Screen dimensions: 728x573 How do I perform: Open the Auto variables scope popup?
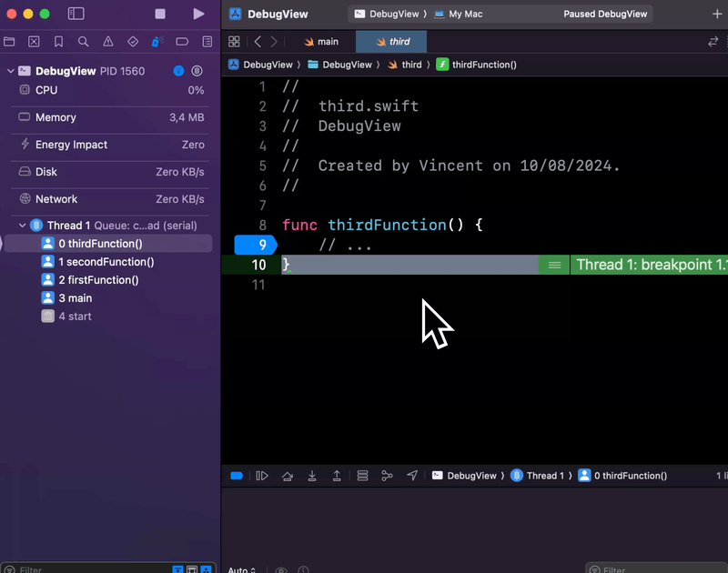(x=242, y=569)
